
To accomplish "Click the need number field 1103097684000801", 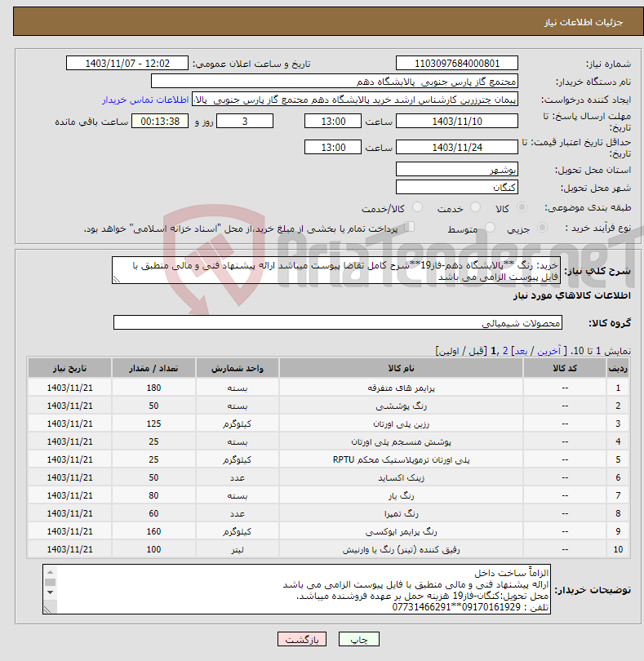I will pos(457,63).
